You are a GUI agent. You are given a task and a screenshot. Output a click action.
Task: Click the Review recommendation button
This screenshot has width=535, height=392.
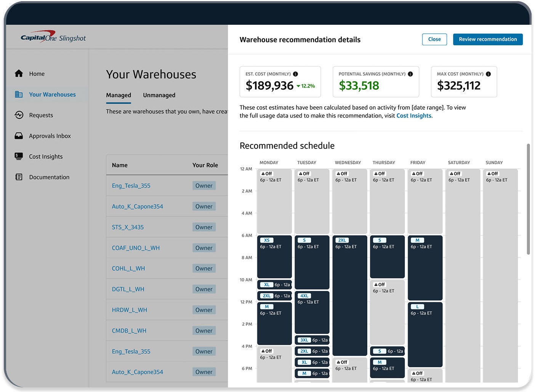point(488,39)
